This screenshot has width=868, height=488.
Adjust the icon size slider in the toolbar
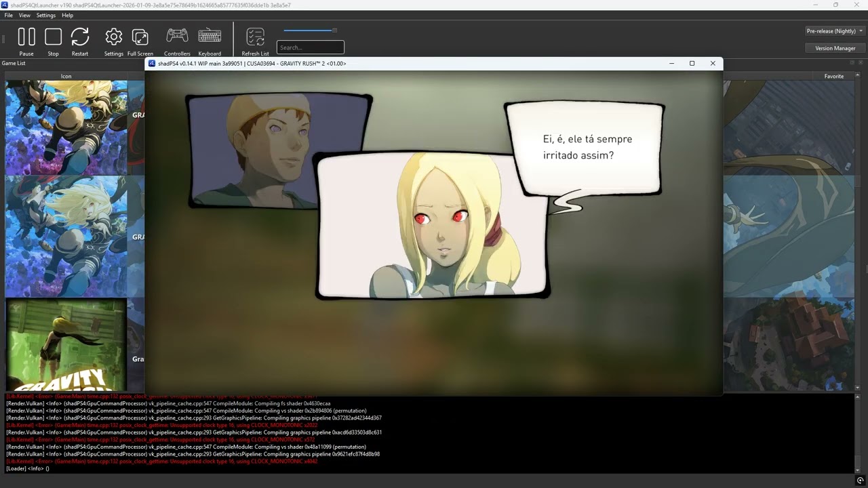(310, 30)
